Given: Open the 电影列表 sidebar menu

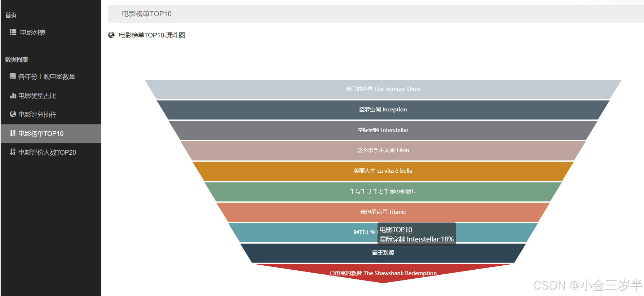Looking at the screenshot, I should coord(51,32).
